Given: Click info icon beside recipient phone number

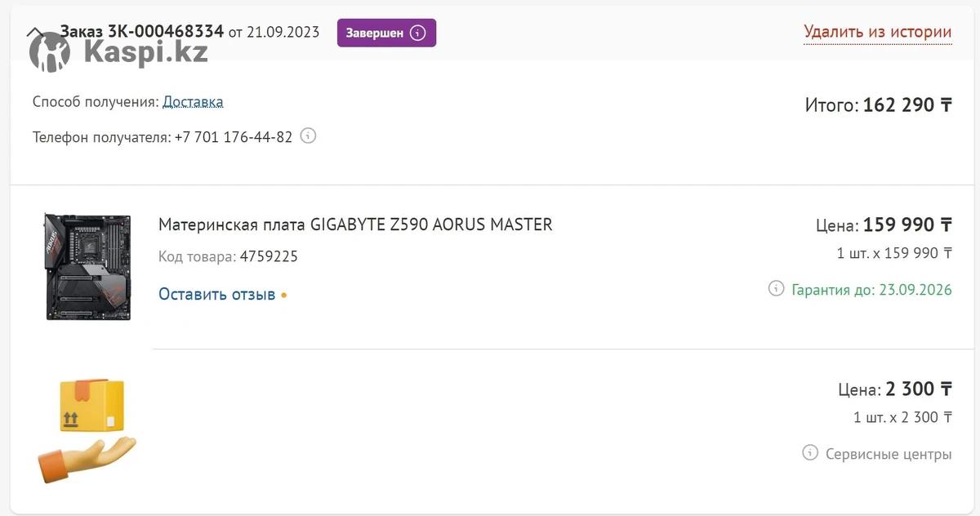Looking at the screenshot, I should pyautogui.click(x=308, y=136).
